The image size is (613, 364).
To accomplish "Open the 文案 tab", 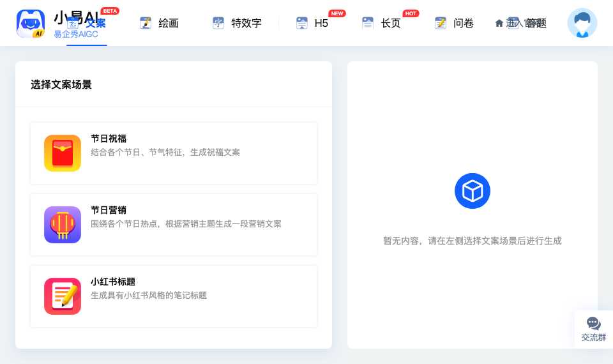I will coord(86,24).
